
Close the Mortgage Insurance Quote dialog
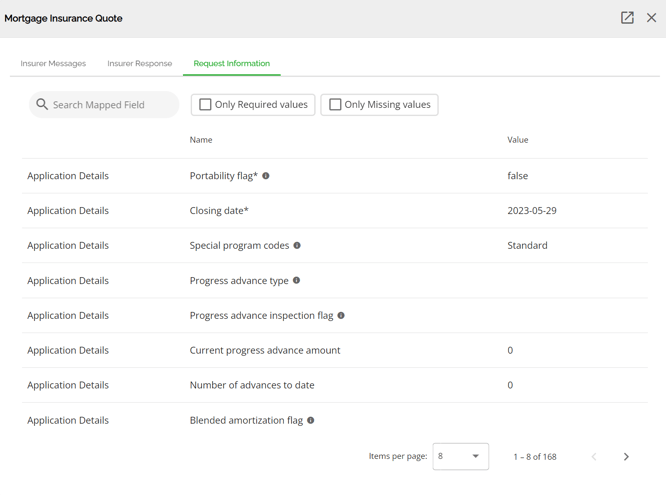pos(651,18)
